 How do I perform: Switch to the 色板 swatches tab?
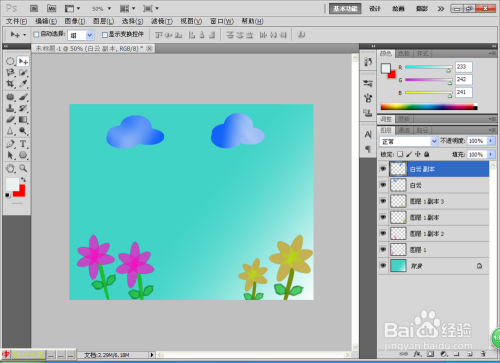pyautogui.click(x=404, y=53)
